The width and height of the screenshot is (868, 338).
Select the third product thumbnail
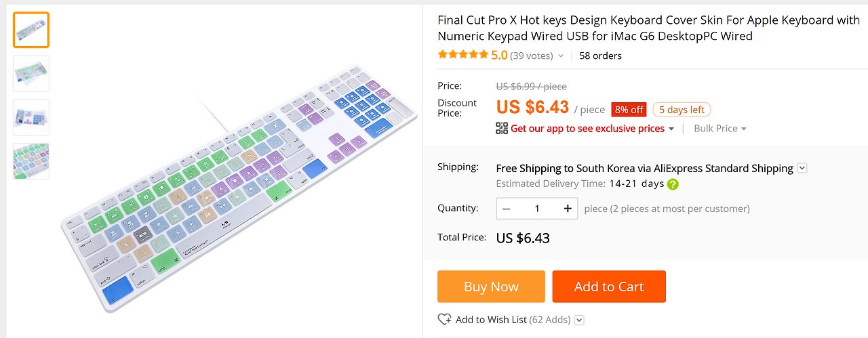coord(31,117)
